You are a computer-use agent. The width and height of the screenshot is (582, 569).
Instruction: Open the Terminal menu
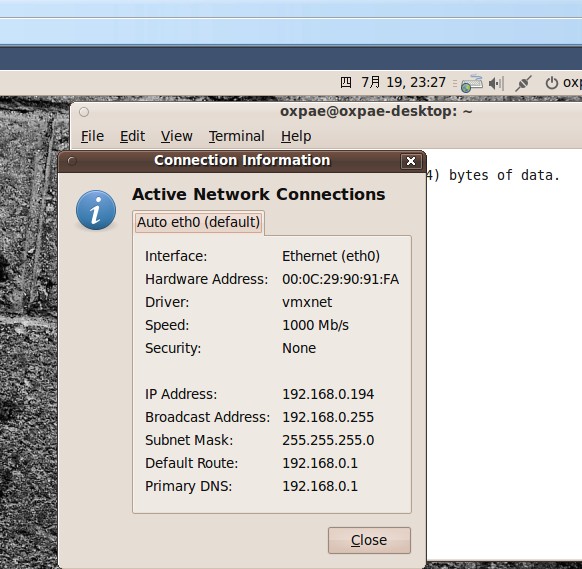tap(236, 136)
